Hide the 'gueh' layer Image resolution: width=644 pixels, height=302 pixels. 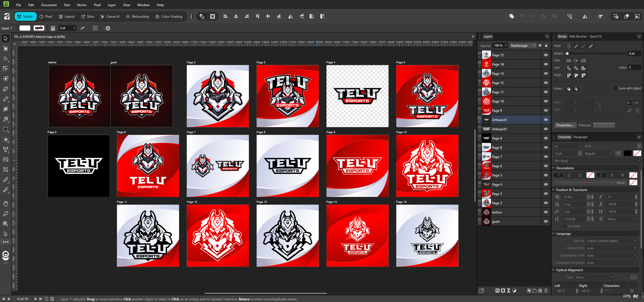point(546,221)
